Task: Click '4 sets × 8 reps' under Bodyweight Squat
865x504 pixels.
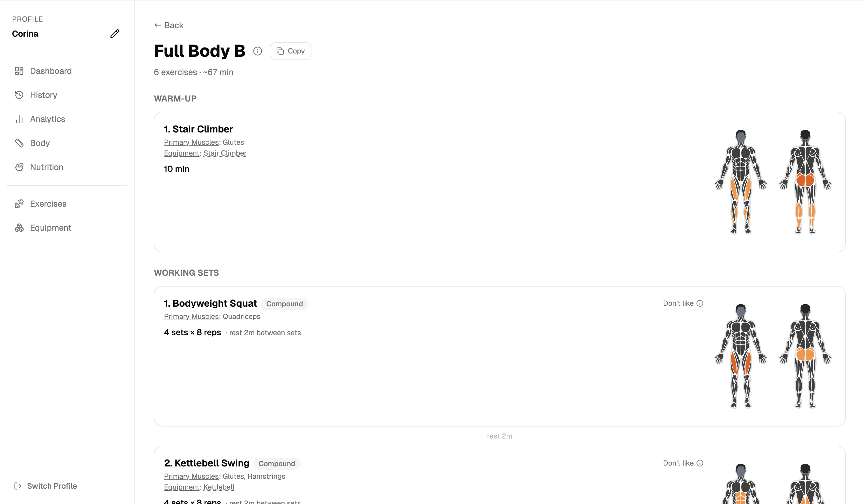Action: [193, 332]
